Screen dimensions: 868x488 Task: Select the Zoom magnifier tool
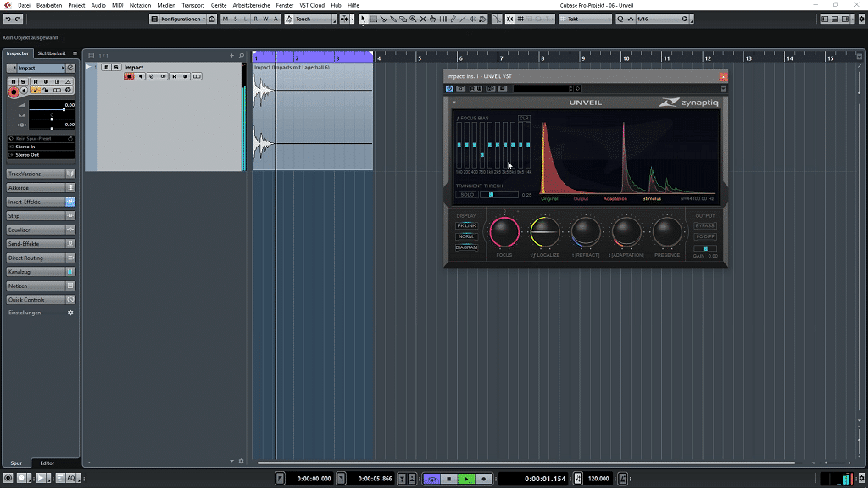click(414, 19)
